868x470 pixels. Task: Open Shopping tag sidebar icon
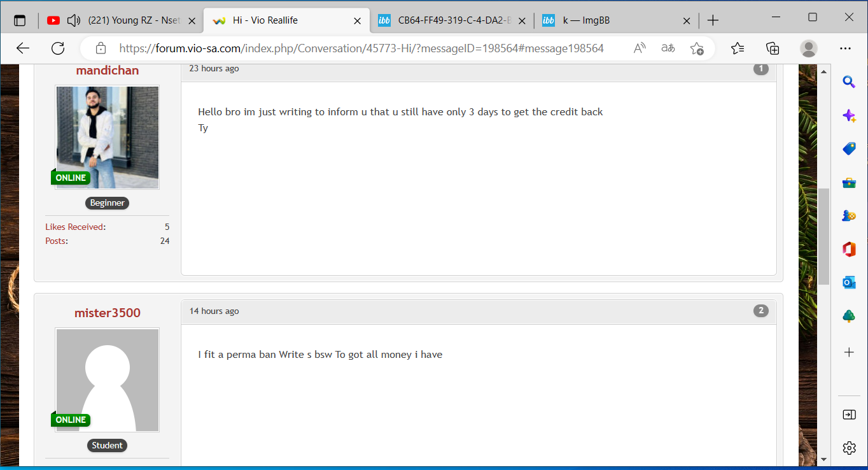pos(849,149)
